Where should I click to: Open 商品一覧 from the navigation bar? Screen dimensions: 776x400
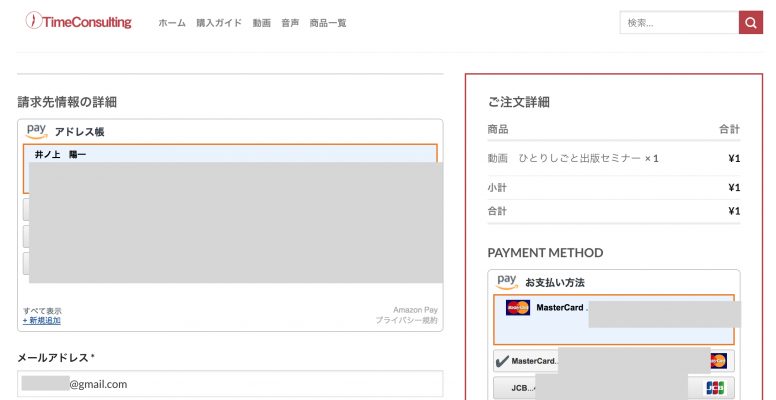click(328, 23)
